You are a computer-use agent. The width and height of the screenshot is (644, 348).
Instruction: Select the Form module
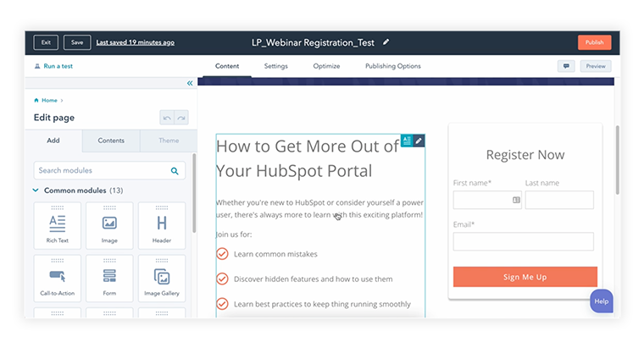pos(109,279)
